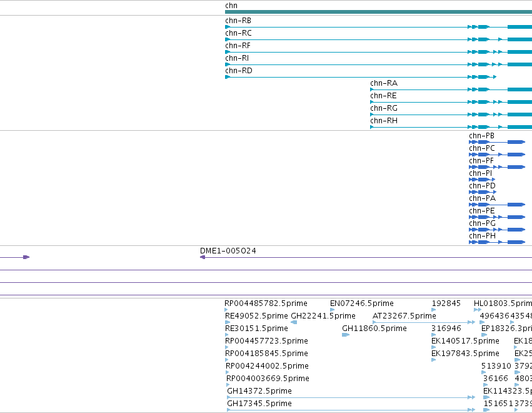Click the EN07246.5prime arrow glyph
Viewport: 532px width, 413px height.
332,310
